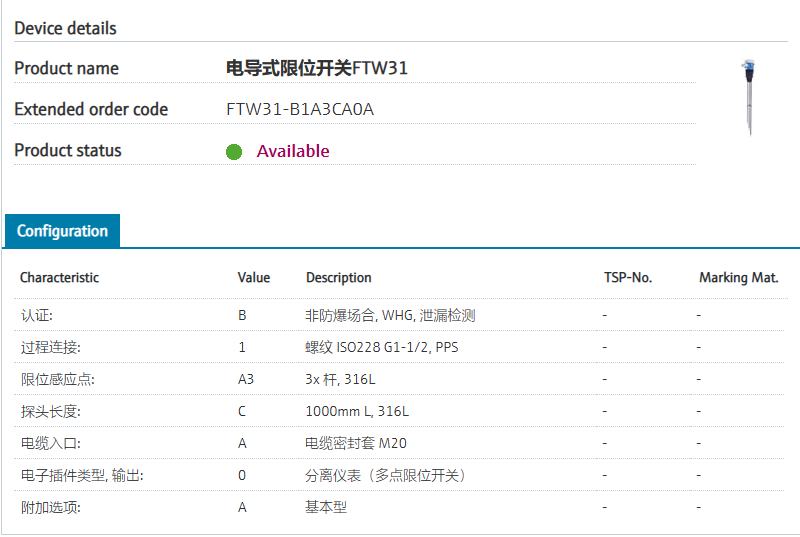Image resolution: width=800 pixels, height=537 pixels.
Task: Click the green Available status indicator dot
Action: pos(234,152)
